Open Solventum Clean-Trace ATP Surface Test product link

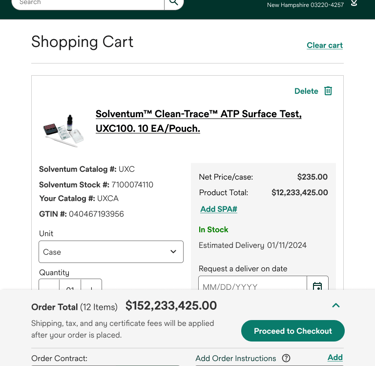pyautogui.click(x=198, y=121)
